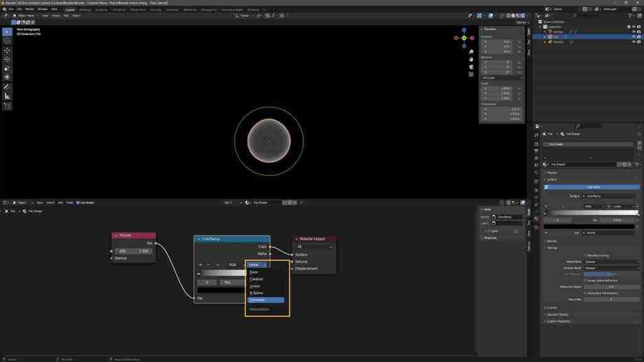Click the Surface ColorRamp shader link field
This screenshot has width=644, height=362.
pyautogui.click(x=610, y=196)
